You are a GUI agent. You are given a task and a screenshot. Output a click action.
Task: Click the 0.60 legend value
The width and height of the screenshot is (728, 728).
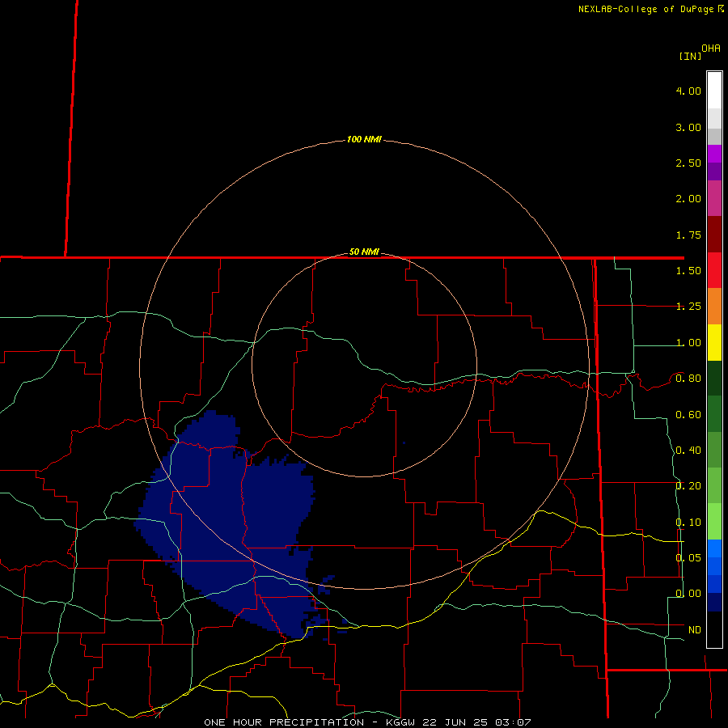(688, 415)
